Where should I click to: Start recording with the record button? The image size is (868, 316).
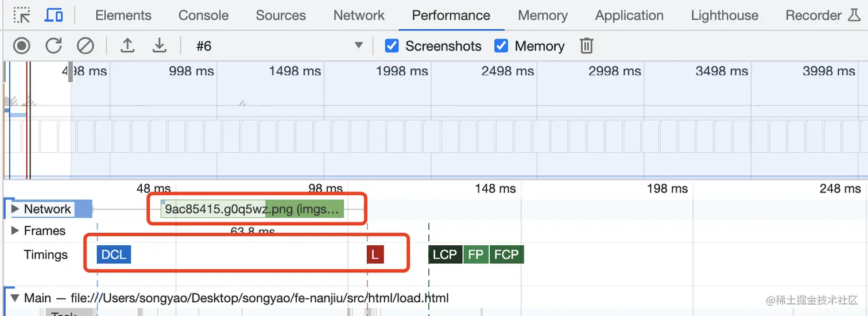click(22, 45)
